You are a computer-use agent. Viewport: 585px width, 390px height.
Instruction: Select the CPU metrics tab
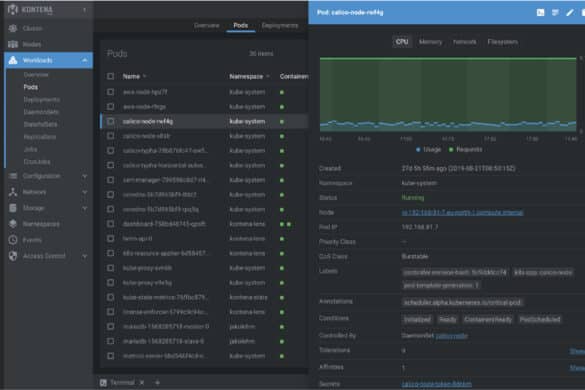point(402,42)
